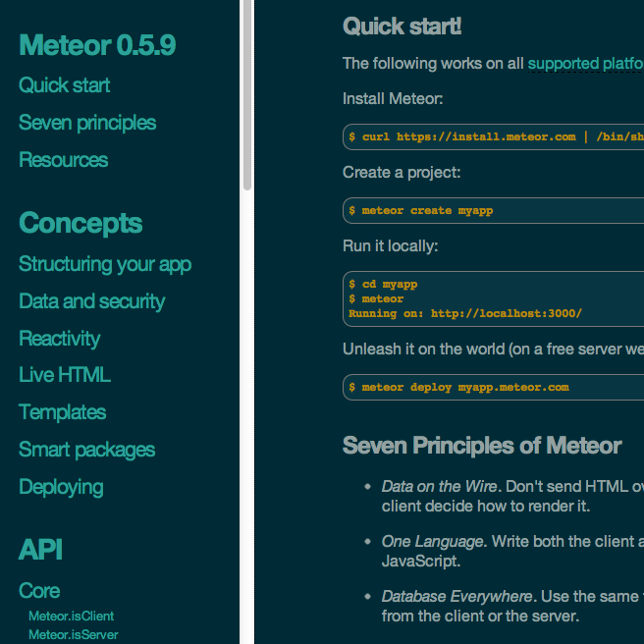Click the Quick start! main heading
The width and height of the screenshot is (644, 644).
click(x=402, y=27)
